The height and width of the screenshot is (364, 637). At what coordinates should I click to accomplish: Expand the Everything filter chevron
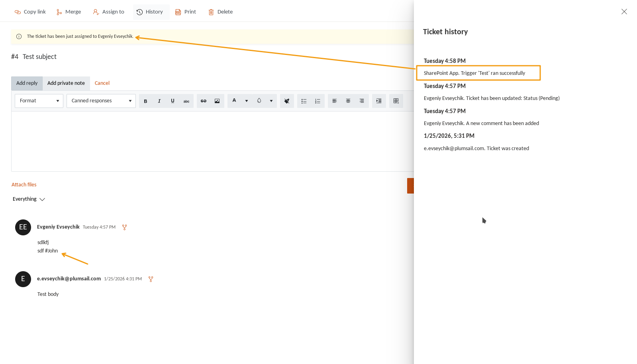(42, 200)
